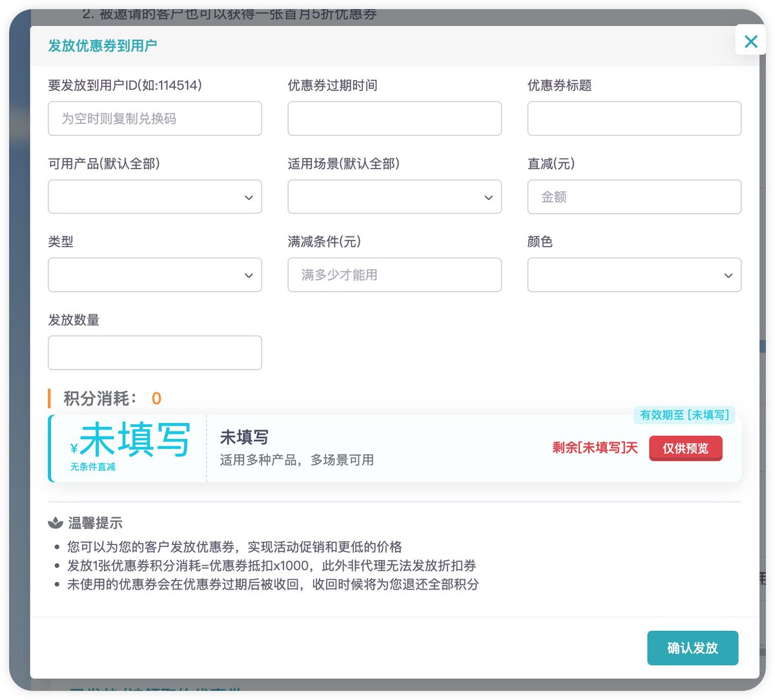
Task: Click the 发放数量 input field
Action: pyautogui.click(x=155, y=353)
